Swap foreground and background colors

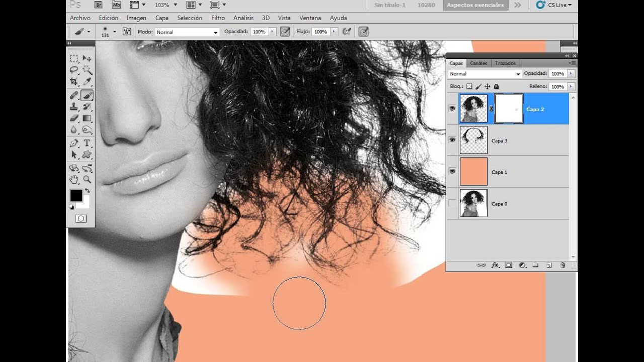point(87,191)
